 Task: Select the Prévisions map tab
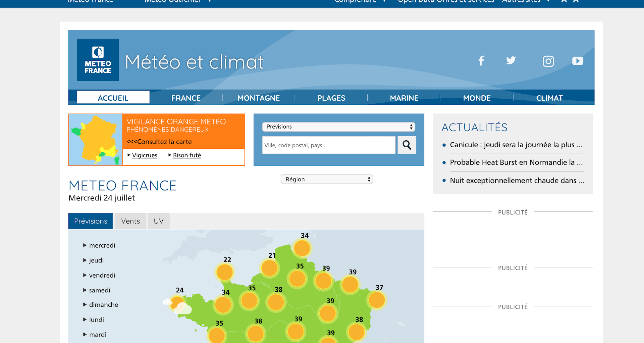point(91,221)
